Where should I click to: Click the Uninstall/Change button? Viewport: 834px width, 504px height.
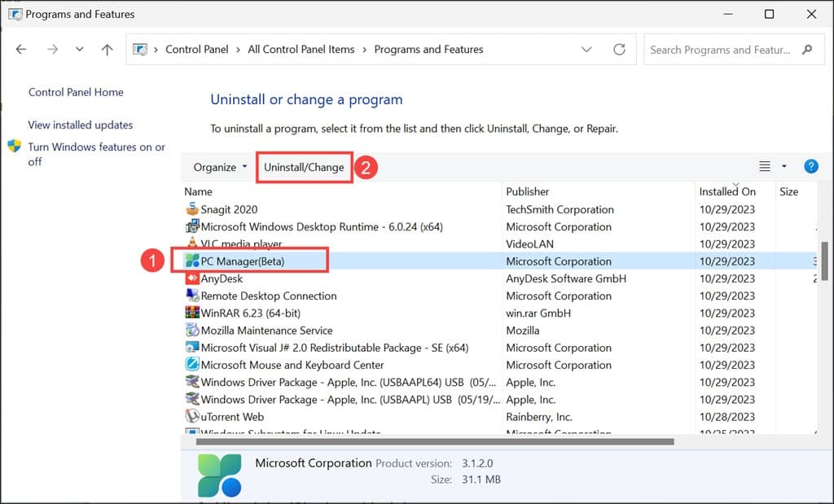coord(305,168)
